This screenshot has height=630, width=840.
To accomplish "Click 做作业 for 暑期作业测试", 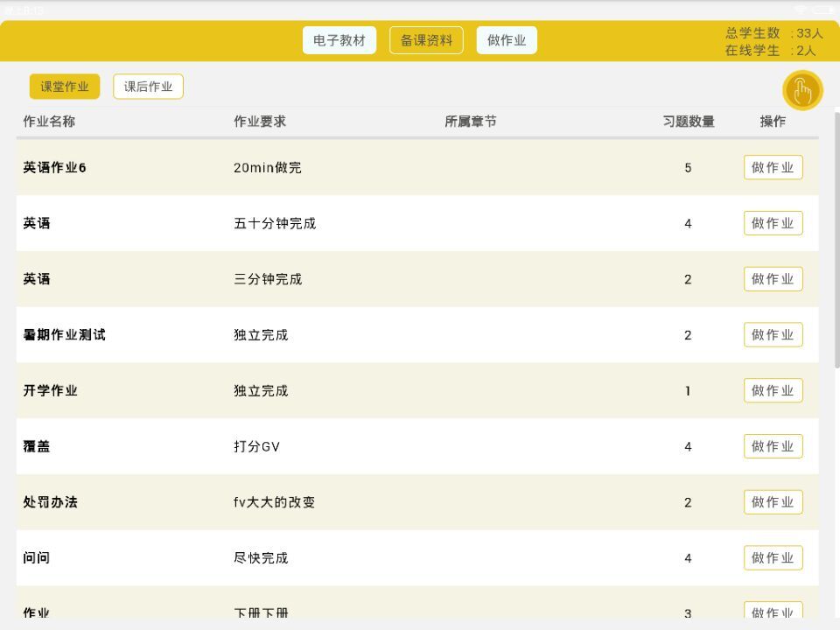I will [x=773, y=334].
